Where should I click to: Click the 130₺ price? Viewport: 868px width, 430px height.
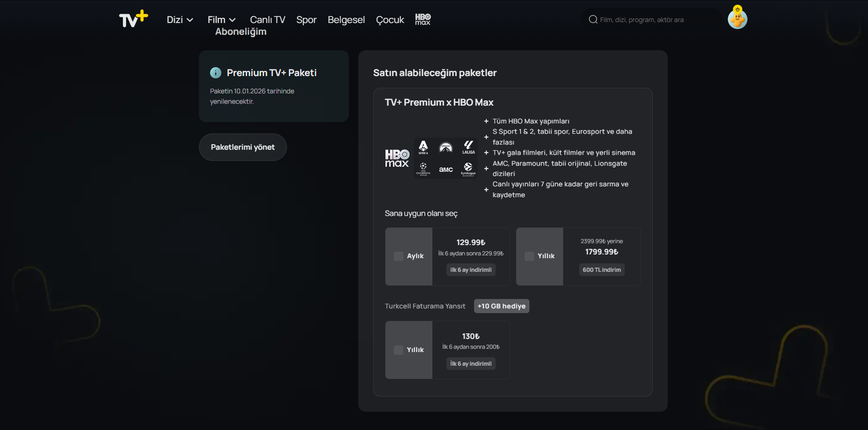pos(471,336)
